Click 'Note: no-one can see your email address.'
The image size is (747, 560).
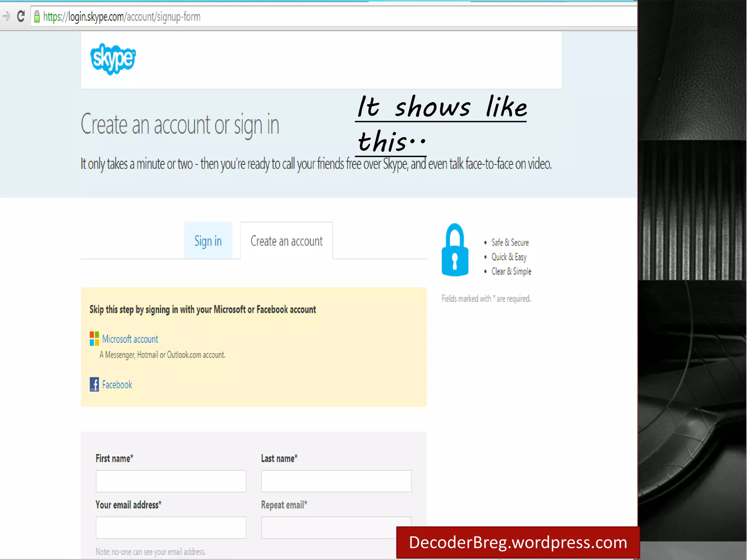pos(151,552)
